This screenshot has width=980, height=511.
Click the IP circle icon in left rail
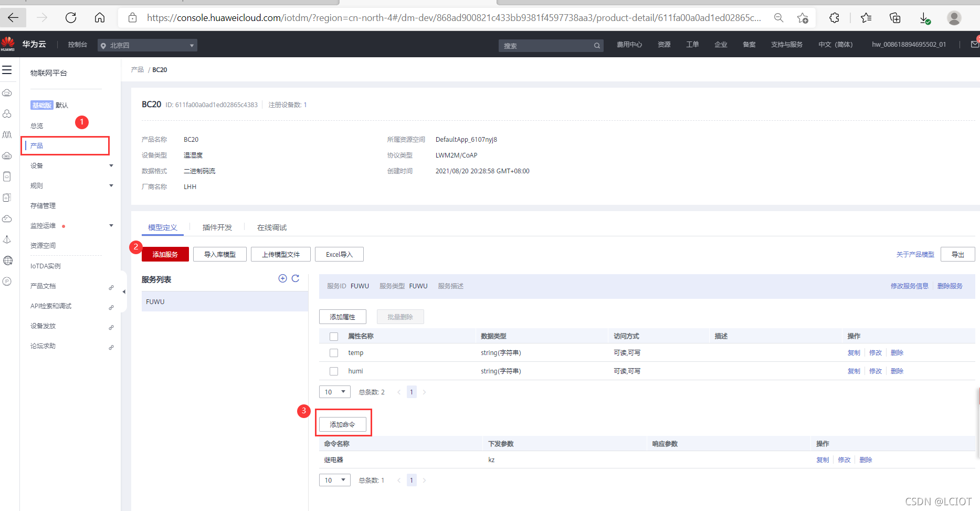tap(7, 281)
